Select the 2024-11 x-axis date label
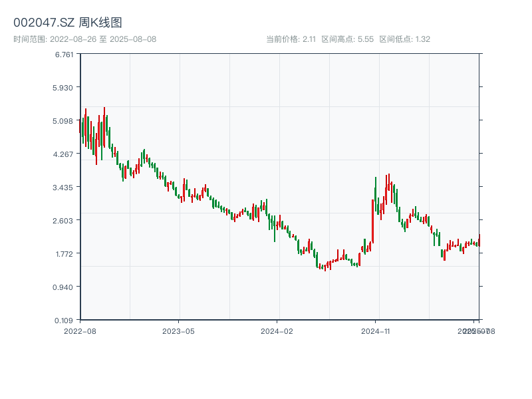This screenshot has height=399, width=532. click(376, 331)
